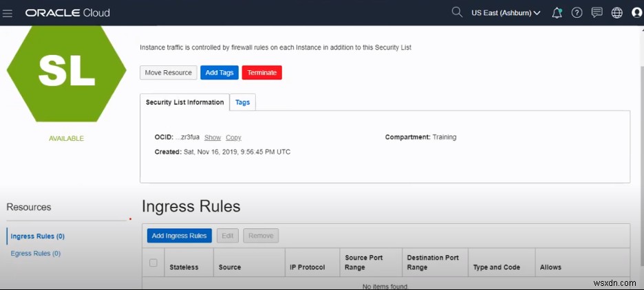The image size is (644, 290).
Task: Click the red Terminate button
Action: (261, 73)
